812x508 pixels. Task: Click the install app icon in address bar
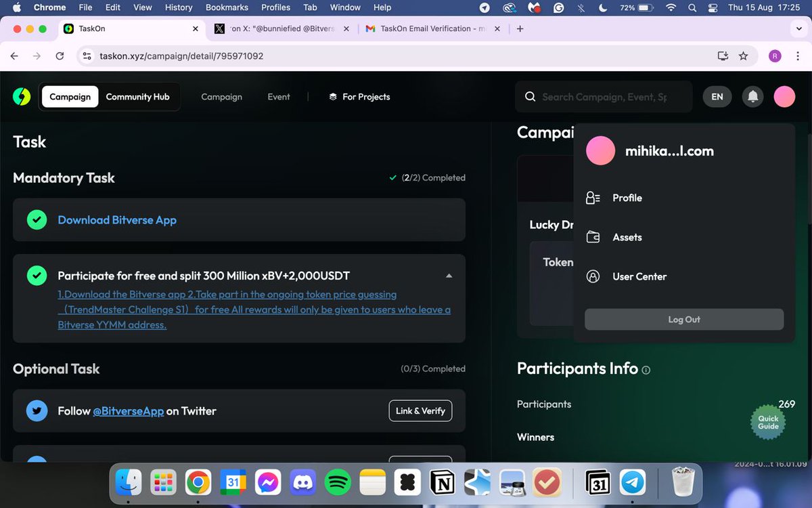tap(723, 56)
